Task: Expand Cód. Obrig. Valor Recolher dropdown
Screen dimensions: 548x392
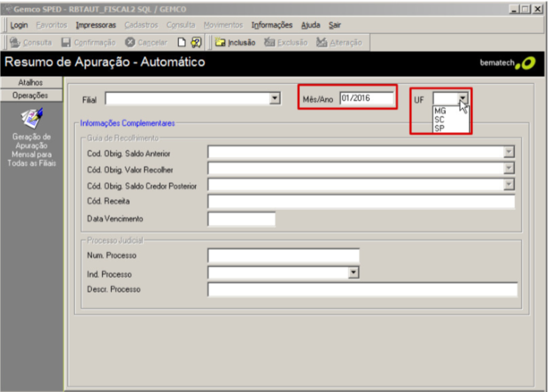Action: [x=509, y=168]
